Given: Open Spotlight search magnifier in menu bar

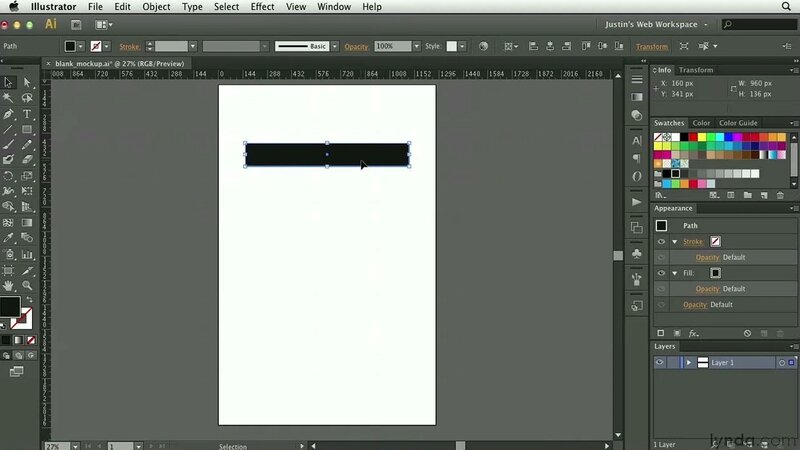Looking at the screenshot, I should [x=786, y=7].
